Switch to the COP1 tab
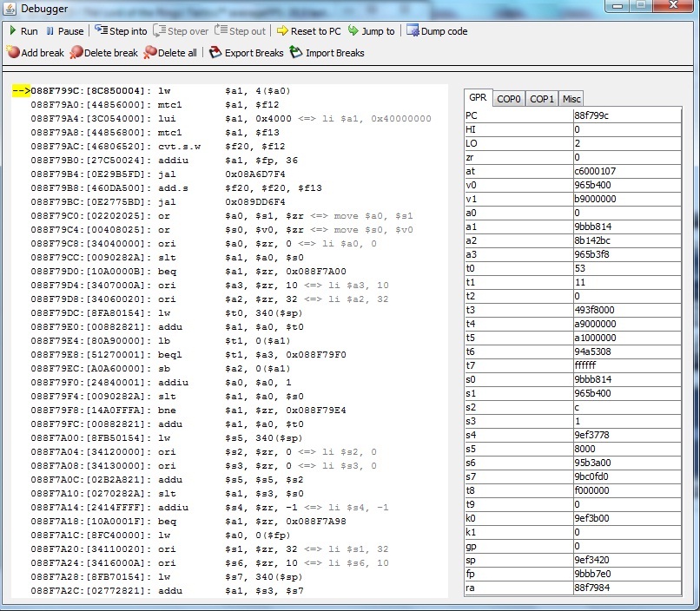700x611 pixels. pyautogui.click(x=542, y=99)
